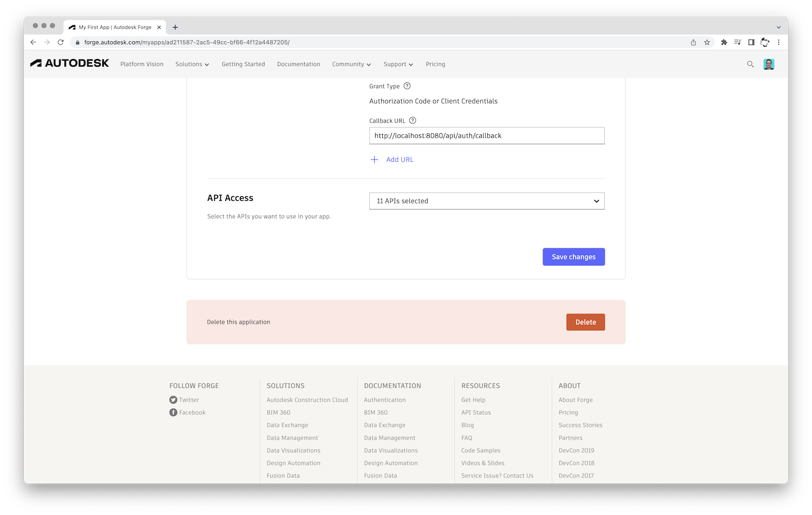Image resolution: width=812 pixels, height=515 pixels.
Task: Open a new browser tab
Action: pos(175,27)
